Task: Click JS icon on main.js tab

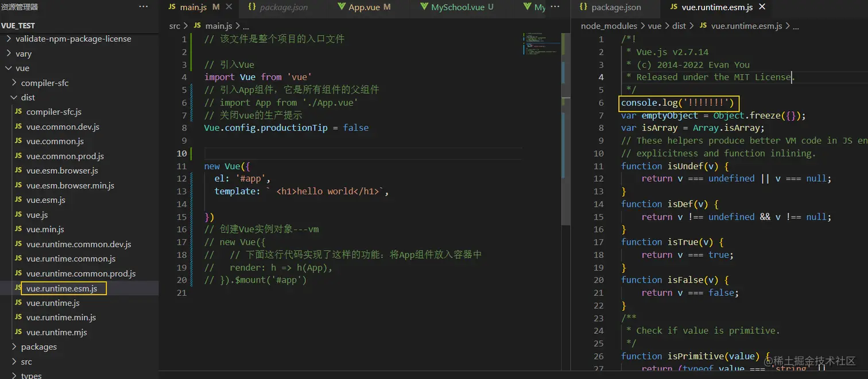Action: click(x=172, y=7)
